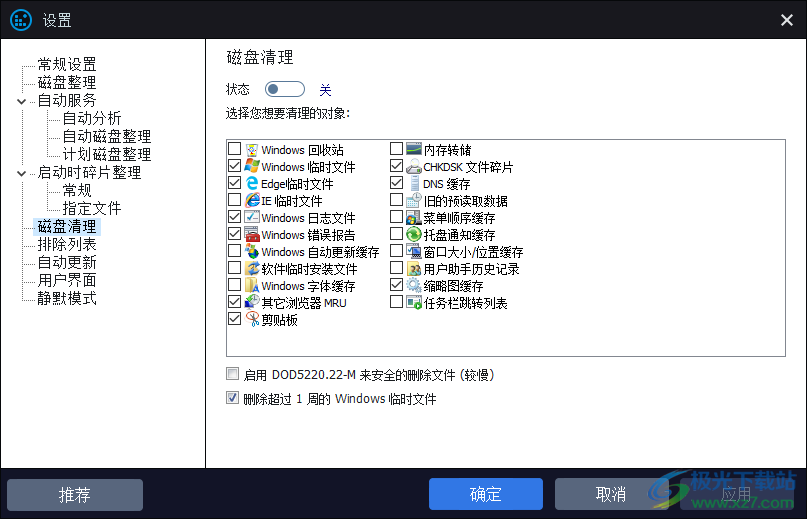The width and height of the screenshot is (807, 519).
Task: Uncheck the DNS 缓存 checkbox
Action: 396,183
